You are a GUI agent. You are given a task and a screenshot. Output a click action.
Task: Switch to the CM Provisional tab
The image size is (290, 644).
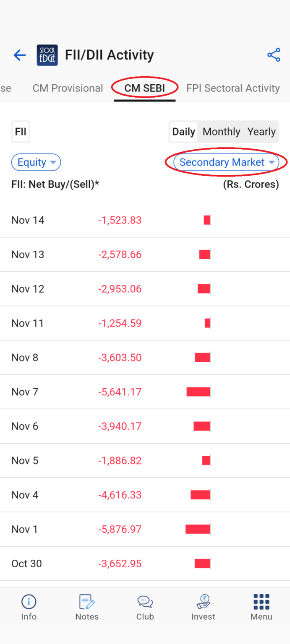(68, 88)
